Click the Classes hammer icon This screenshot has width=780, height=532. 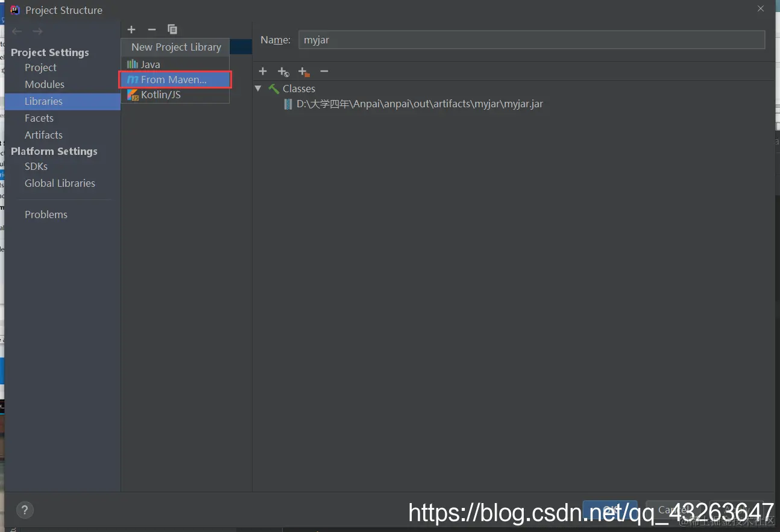tap(274, 89)
